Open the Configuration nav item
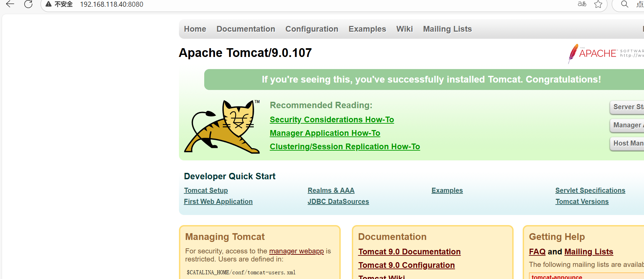The image size is (644, 279). pyautogui.click(x=312, y=29)
